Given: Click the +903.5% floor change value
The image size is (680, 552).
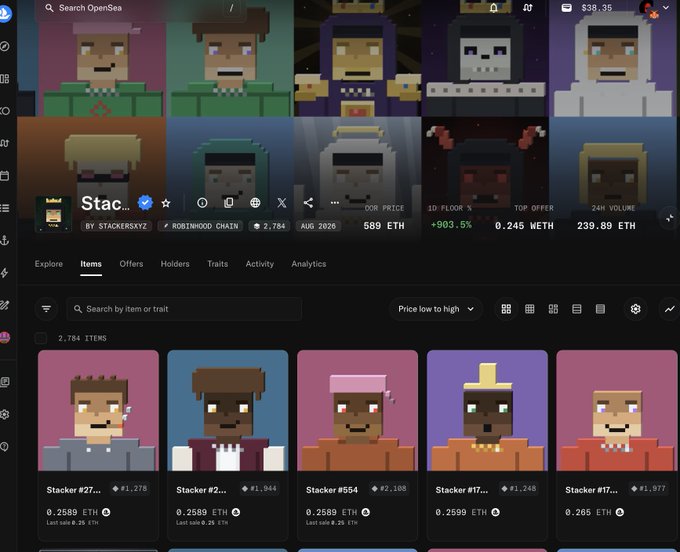Looking at the screenshot, I should tap(451, 225).
